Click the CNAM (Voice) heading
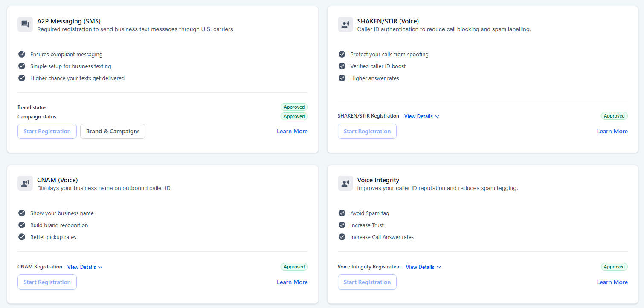Image resolution: width=644 pixels, height=308 pixels. tap(58, 180)
